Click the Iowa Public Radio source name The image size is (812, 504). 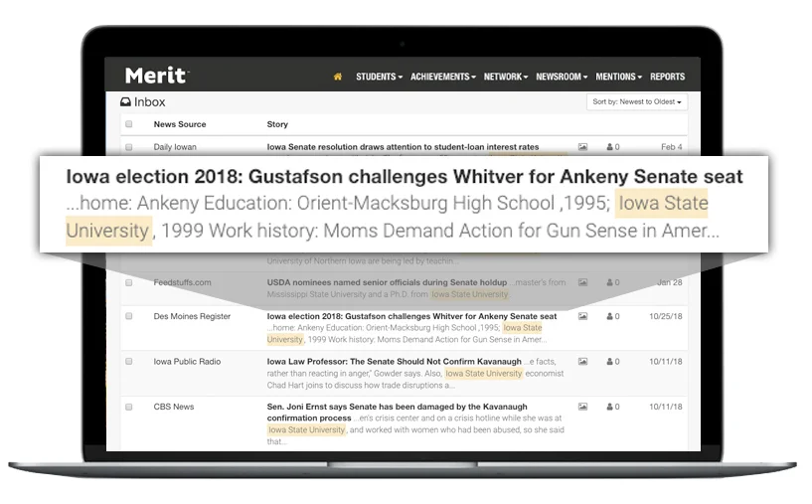[187, 361]
